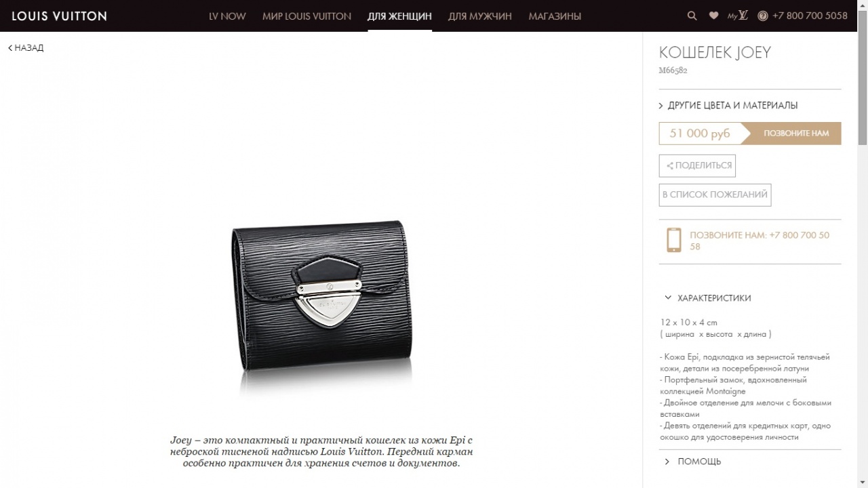The width and height of the screenshot is (868, 488).
Task: Go back via the Назад arrow
Action: 26,47
